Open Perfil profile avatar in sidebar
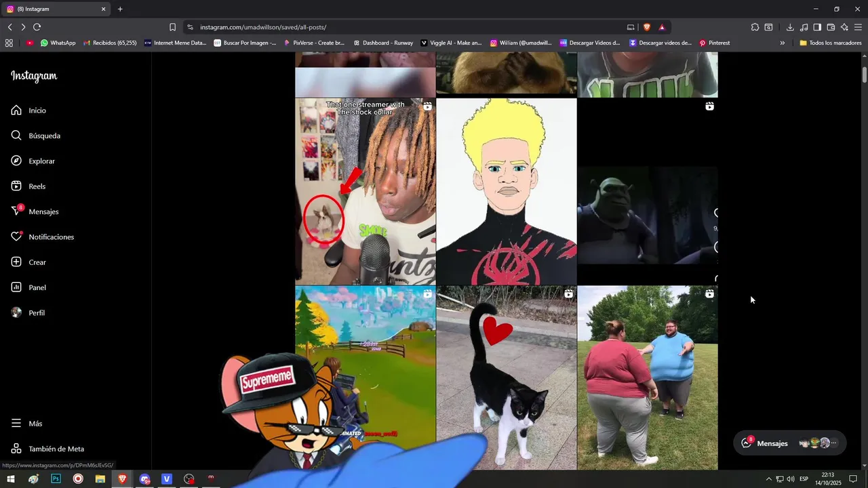The width and height of the screenshot is (868, 488). click(x=37, y=313)
